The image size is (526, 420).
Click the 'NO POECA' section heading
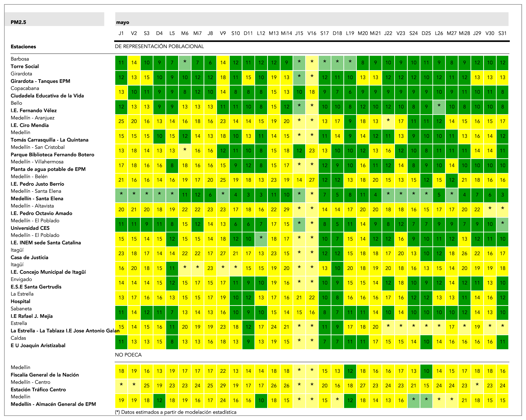(x=128, y=355)
